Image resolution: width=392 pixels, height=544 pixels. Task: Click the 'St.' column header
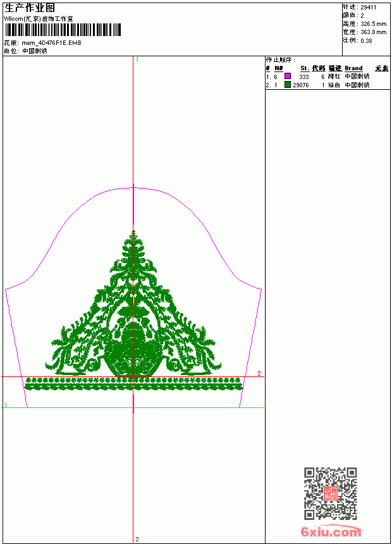[305, 68]
